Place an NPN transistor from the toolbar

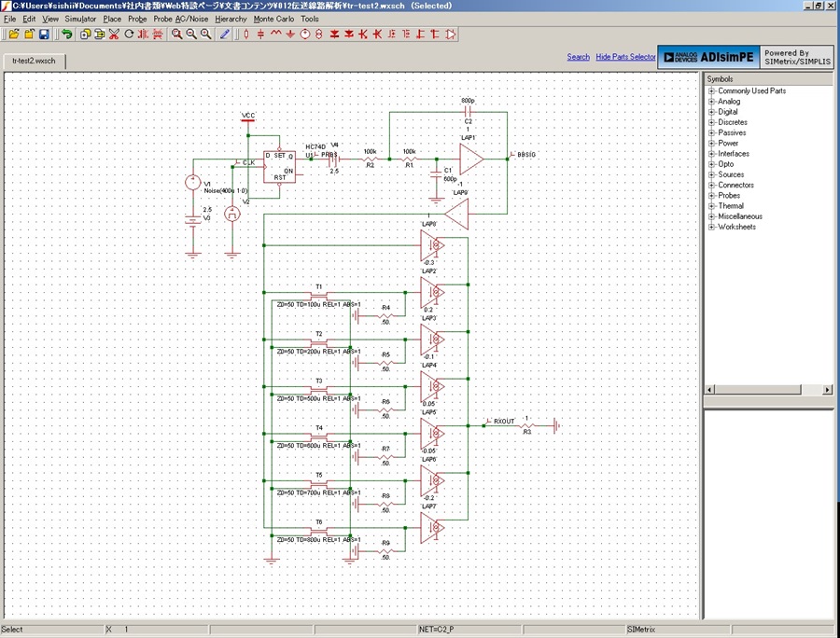(x=363, y=35)
